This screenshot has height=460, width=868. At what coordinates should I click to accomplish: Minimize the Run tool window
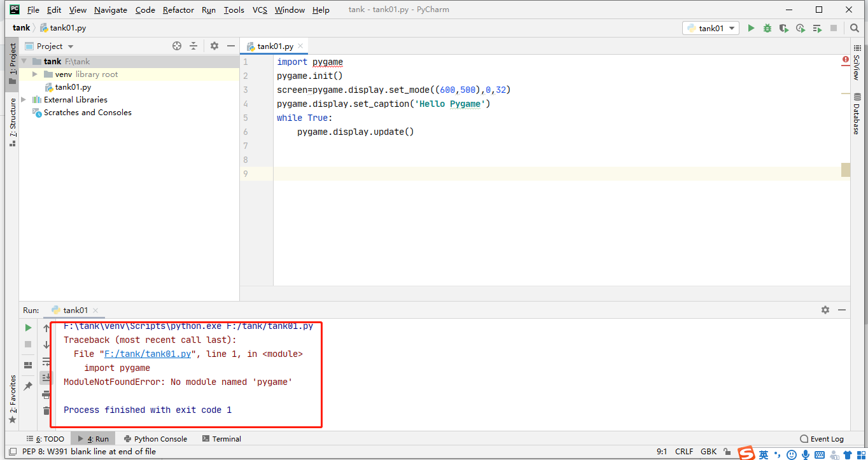point(842,310)
